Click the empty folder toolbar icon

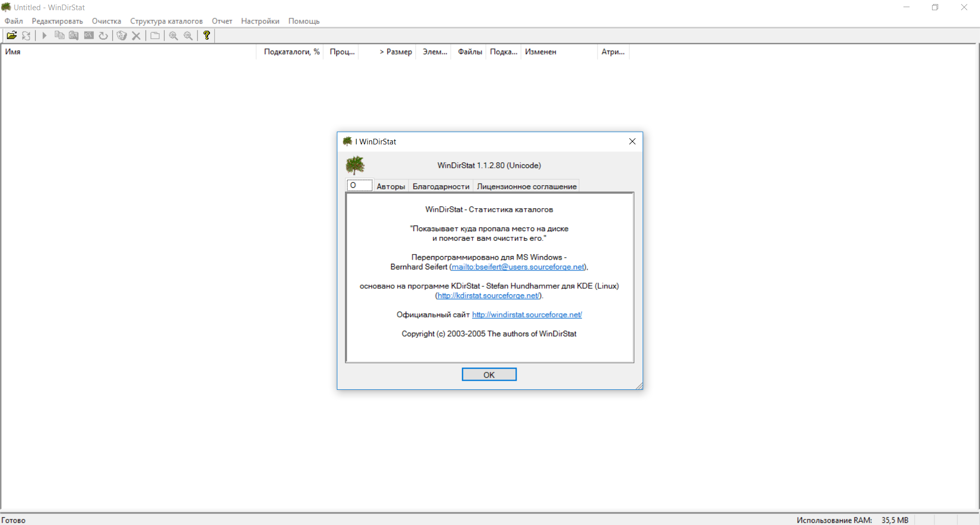[155, 35]
